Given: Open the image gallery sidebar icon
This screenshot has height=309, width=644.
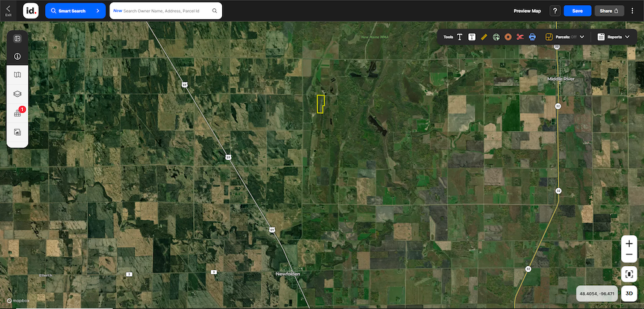Looking at the screenshot, I should click(17, 132).
